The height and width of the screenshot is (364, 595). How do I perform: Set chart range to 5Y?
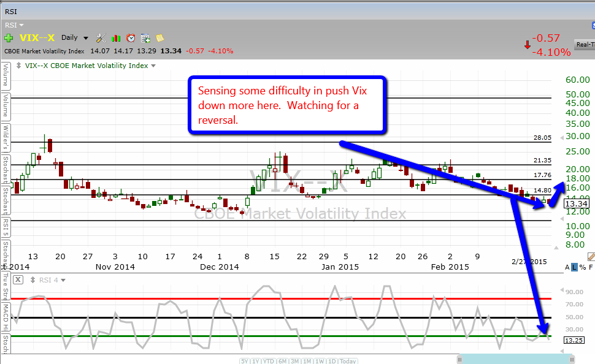tap(245, 361)
